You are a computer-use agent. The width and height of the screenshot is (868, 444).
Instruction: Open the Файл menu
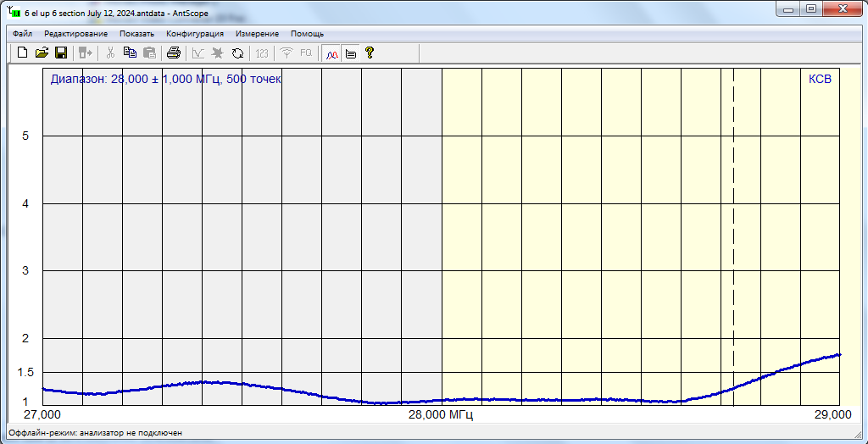click(23, 34)
